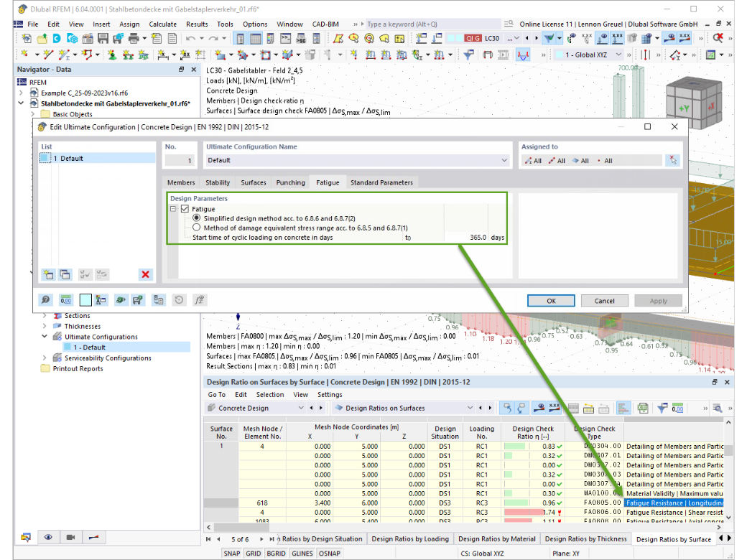747x560 pixels.
Task: Open the console window toolbar icon
Action: (285, 39)
